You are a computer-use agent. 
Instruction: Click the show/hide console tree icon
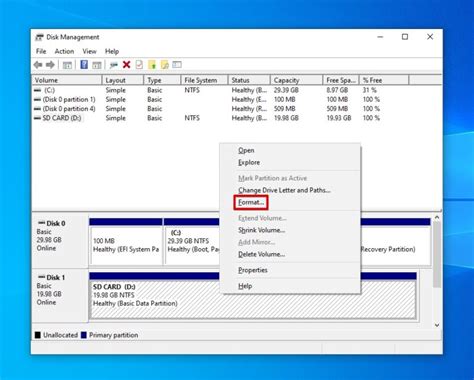(x=67, y=65)
